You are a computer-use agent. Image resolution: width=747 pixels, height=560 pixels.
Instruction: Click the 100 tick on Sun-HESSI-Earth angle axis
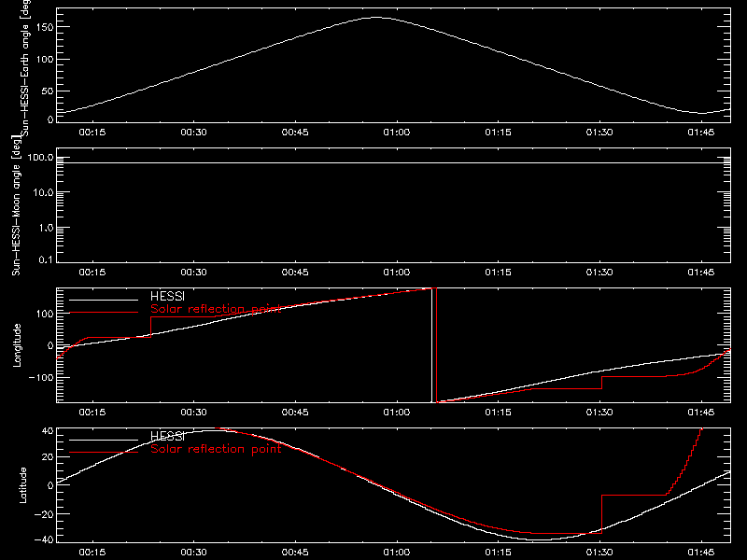(x=46, y=60)
